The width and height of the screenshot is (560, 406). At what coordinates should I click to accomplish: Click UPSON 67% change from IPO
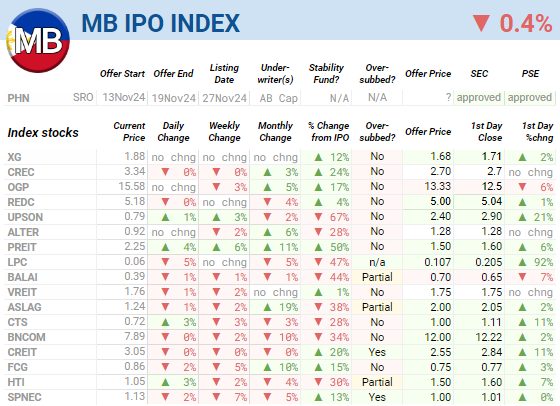(x=326, y=217)
